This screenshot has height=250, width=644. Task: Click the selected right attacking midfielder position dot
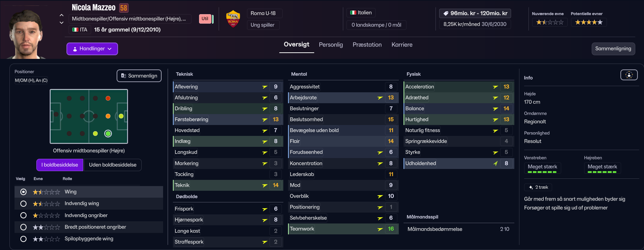(x=108, y=134)
